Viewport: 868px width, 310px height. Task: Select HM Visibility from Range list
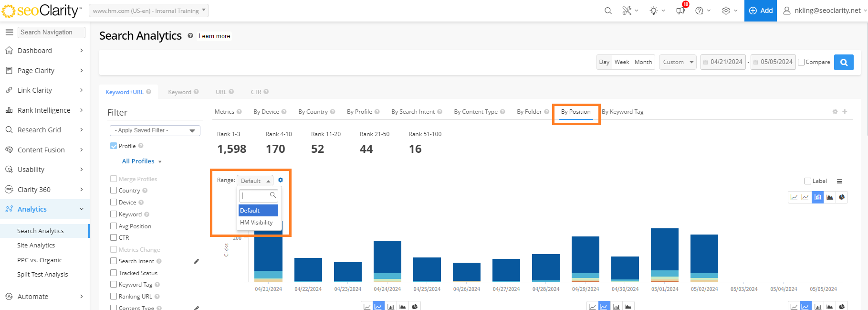click(256, 223)
